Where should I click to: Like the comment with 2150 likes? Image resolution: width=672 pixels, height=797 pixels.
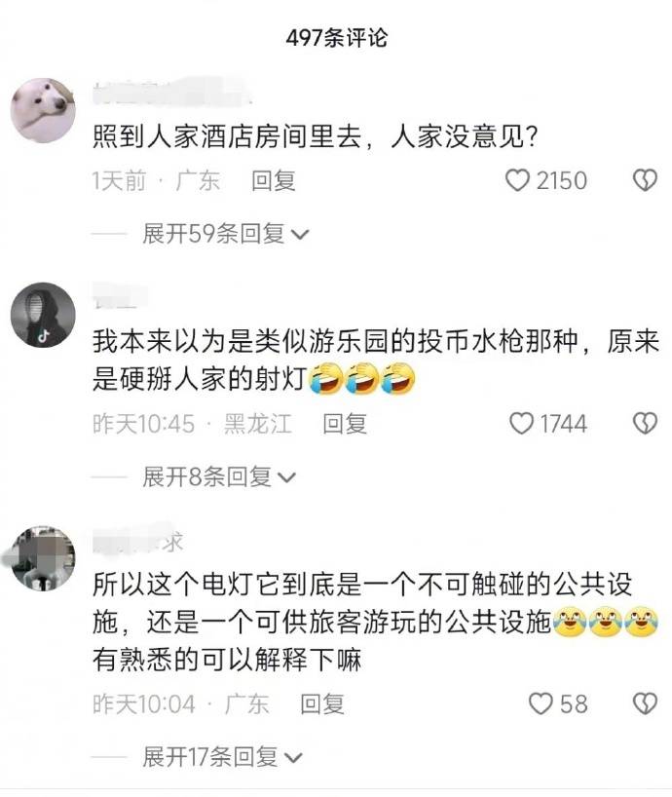point(517,180)
